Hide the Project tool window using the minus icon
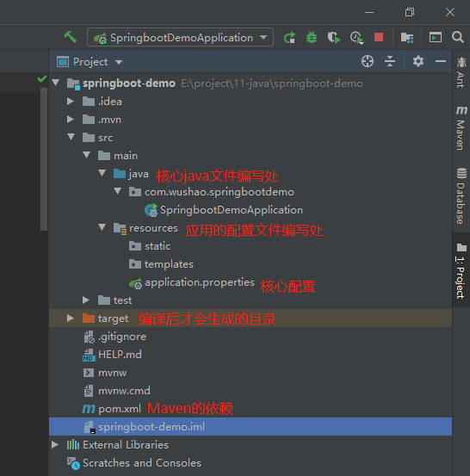Viewport: 470px width, 476px height. coord(441,61)
